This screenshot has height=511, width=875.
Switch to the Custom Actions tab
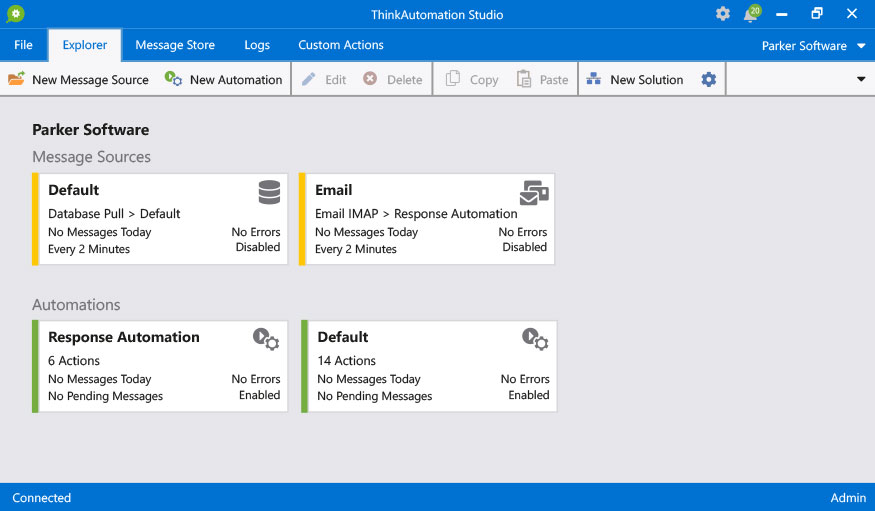coord(340,45)
